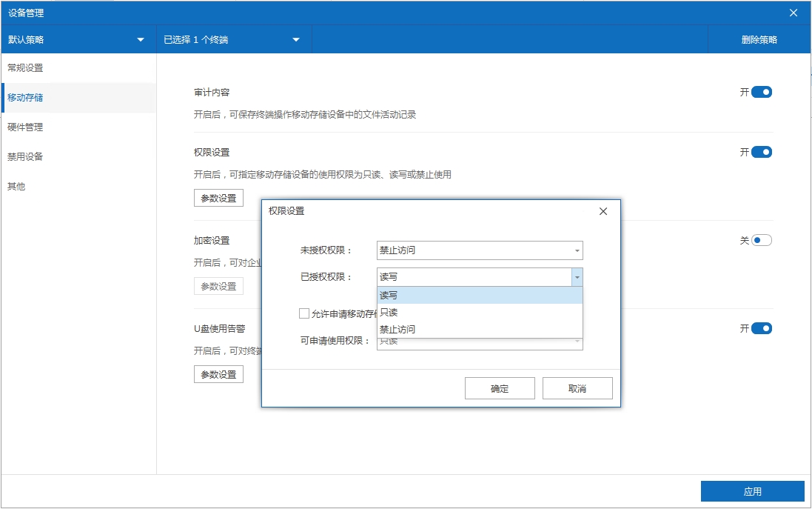Open the 硬件管理 section
The image size is (812, 509).
[25, 127]
